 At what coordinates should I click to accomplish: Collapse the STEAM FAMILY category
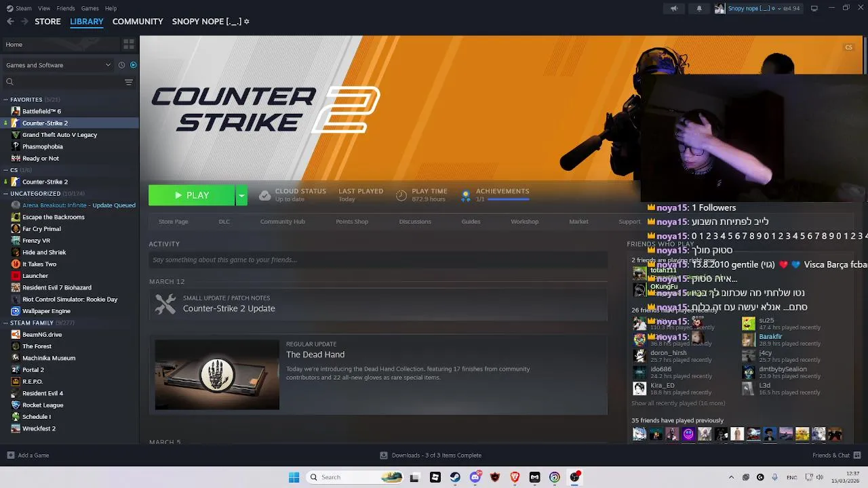(6, 323)
